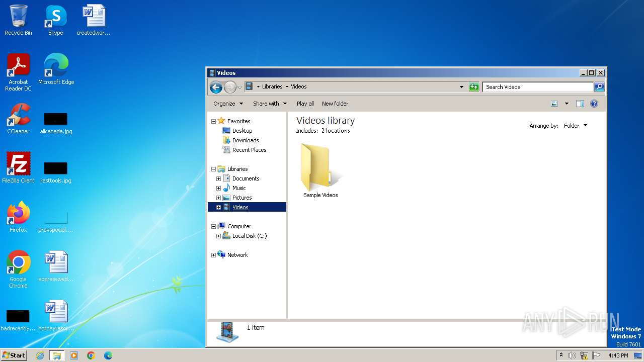Expand the Documents library node
Screen dimensions: 644x362
(x=218, y=178)
